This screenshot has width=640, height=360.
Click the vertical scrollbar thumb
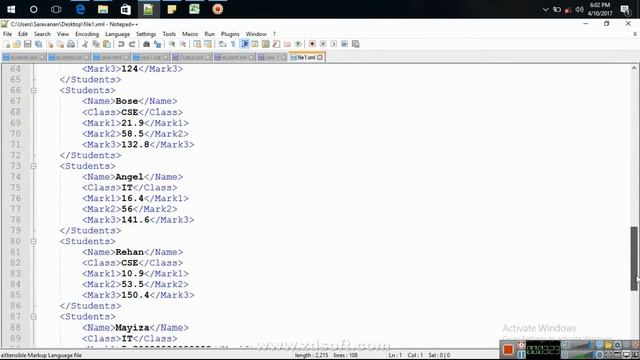[634, 258]
